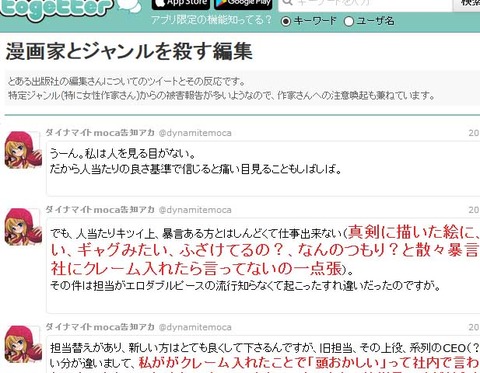Click the title 漫画家とジャンルを殺す編集

tap(129, 52)
